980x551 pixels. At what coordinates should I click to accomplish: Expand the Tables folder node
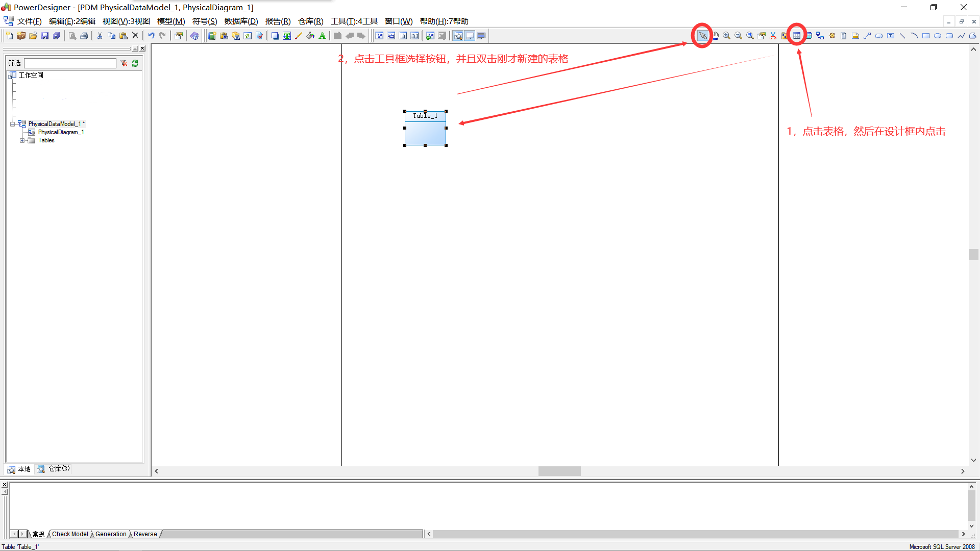(22, 140)
